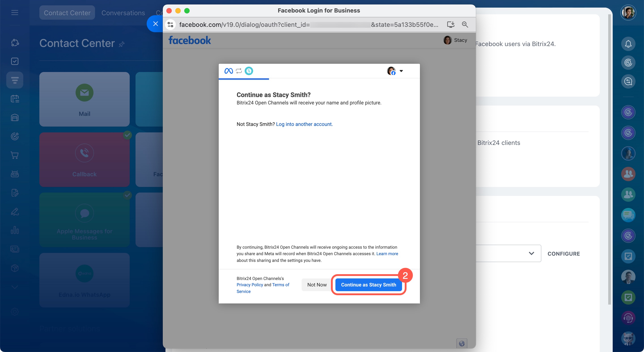Viewport: 644px width, 352px height.
Task: Switch to the Conversations tab
Action: pos(123,13)
